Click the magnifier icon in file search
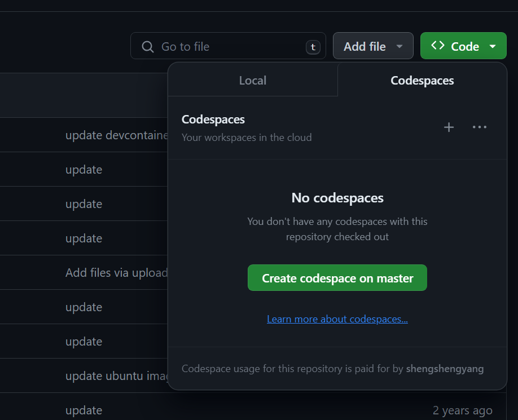 click(148, 47)
